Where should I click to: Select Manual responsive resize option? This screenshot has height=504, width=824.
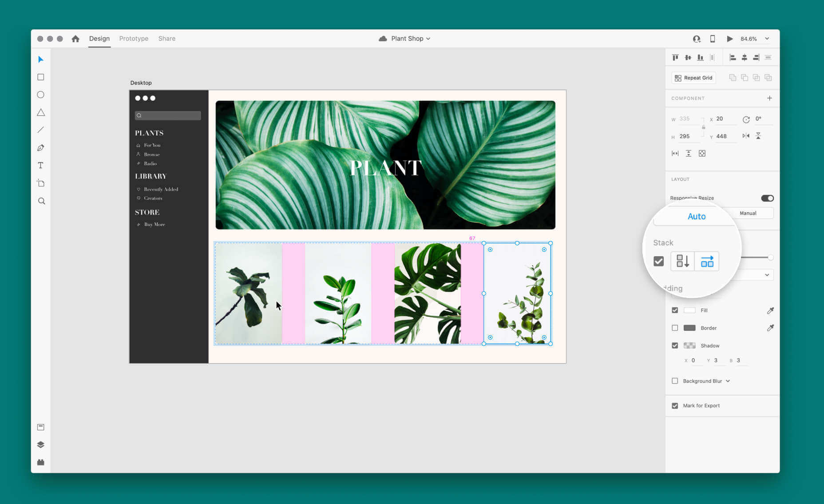coord(748,213)
